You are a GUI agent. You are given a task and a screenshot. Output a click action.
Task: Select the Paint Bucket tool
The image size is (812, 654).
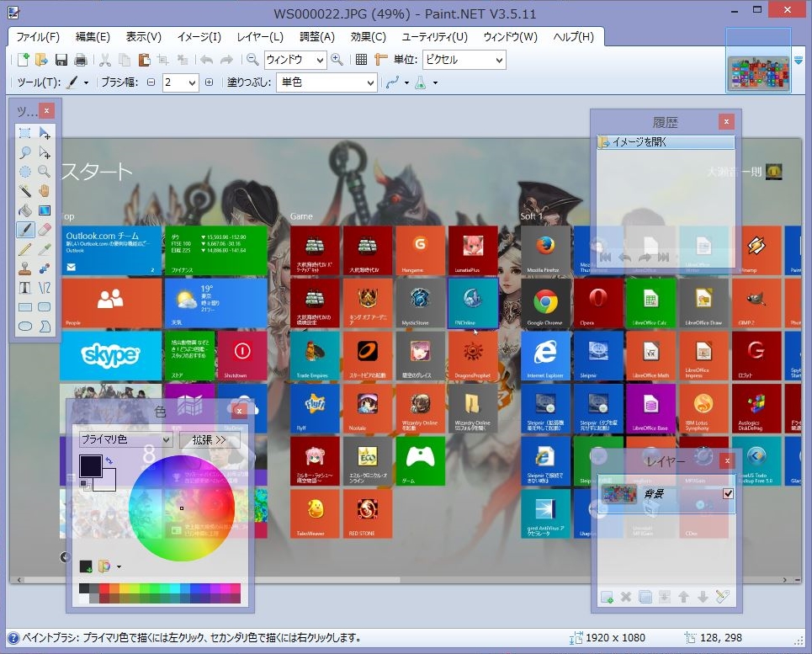(x=25, y=210)
